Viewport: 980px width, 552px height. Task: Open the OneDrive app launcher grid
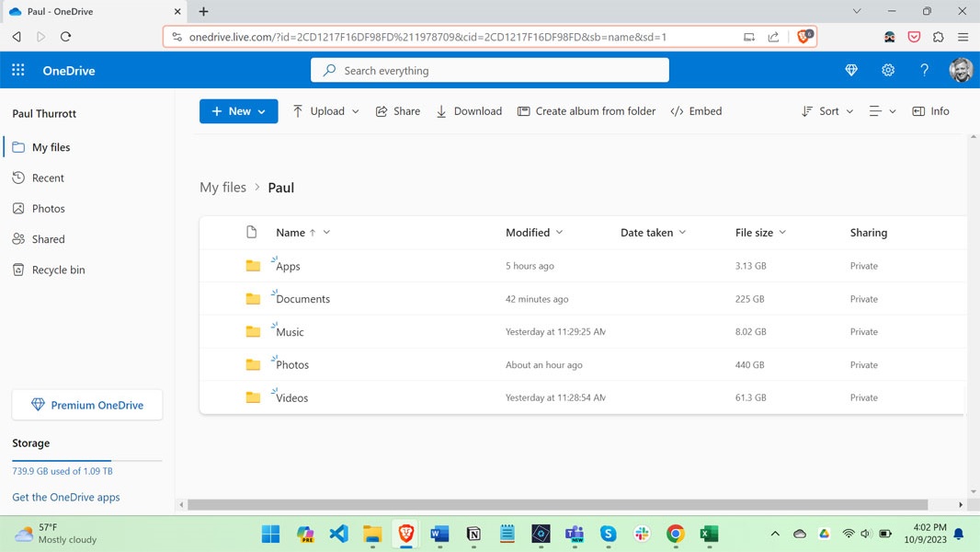17,70
